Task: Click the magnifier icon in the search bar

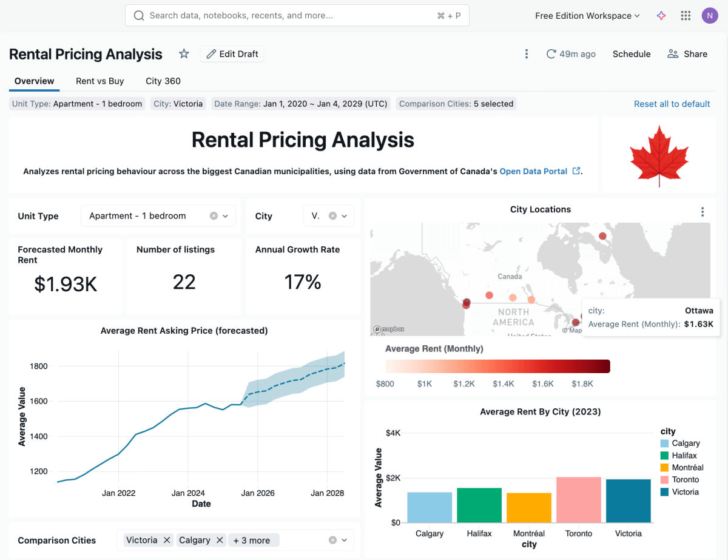Action: point(138,15)
